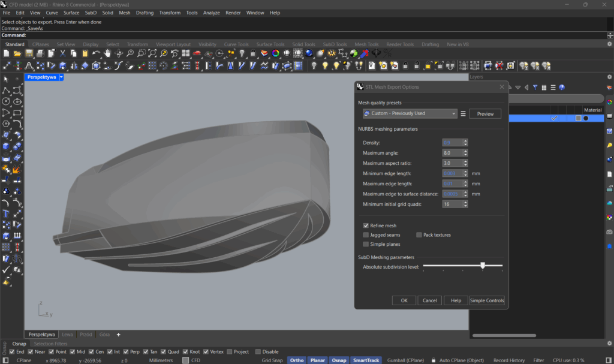Adjust the Absolute subdivision level slider

pos(483,266)
